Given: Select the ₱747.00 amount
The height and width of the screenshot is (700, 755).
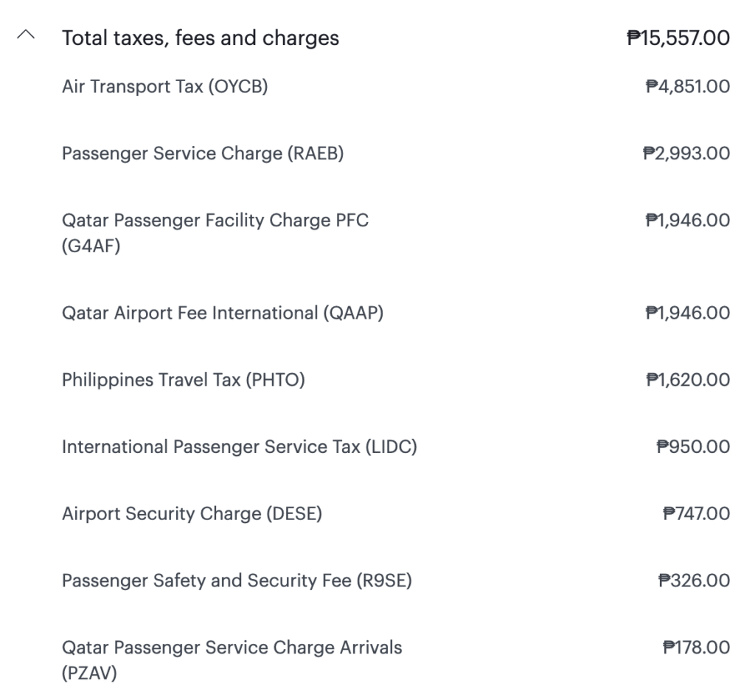Looking at the screenshot, I should 697,514.
